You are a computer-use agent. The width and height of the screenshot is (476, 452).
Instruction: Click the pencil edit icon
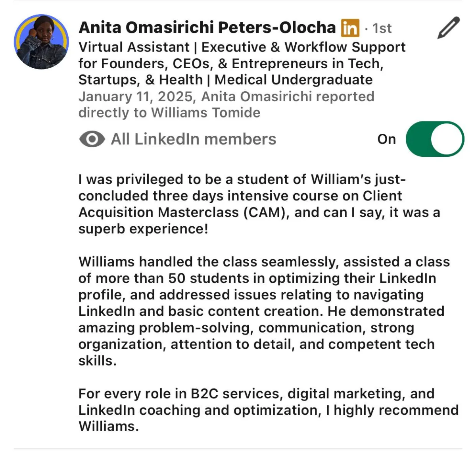[x=448, y=28]
